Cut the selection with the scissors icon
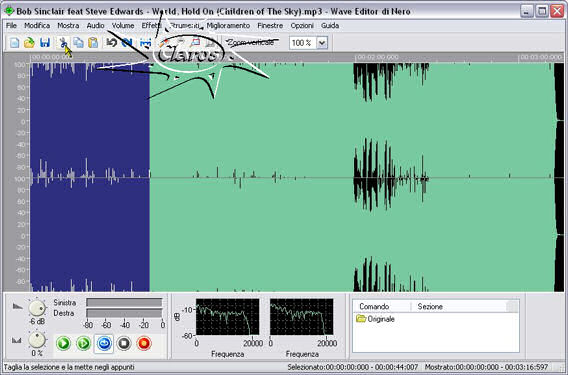 tap(63, 43)
